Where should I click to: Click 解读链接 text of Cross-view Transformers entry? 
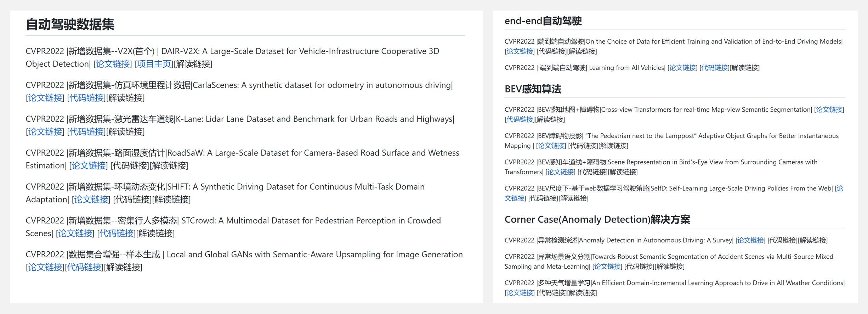pyautogui.click(x=550, y=119)
